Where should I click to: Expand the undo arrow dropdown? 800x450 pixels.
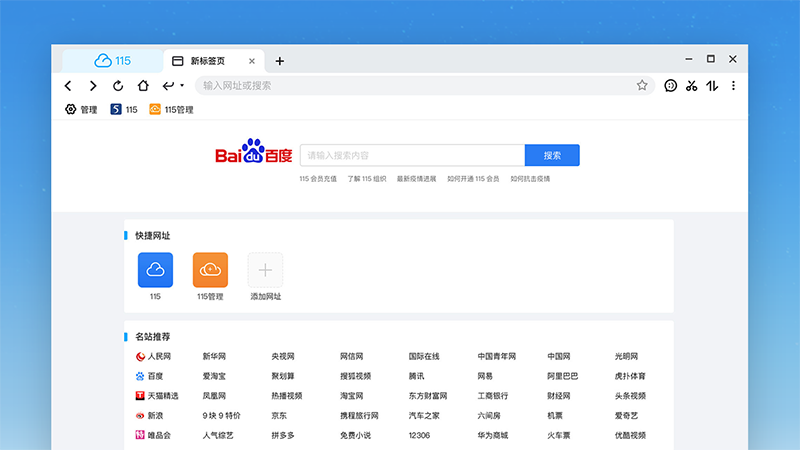coord(181,86)
